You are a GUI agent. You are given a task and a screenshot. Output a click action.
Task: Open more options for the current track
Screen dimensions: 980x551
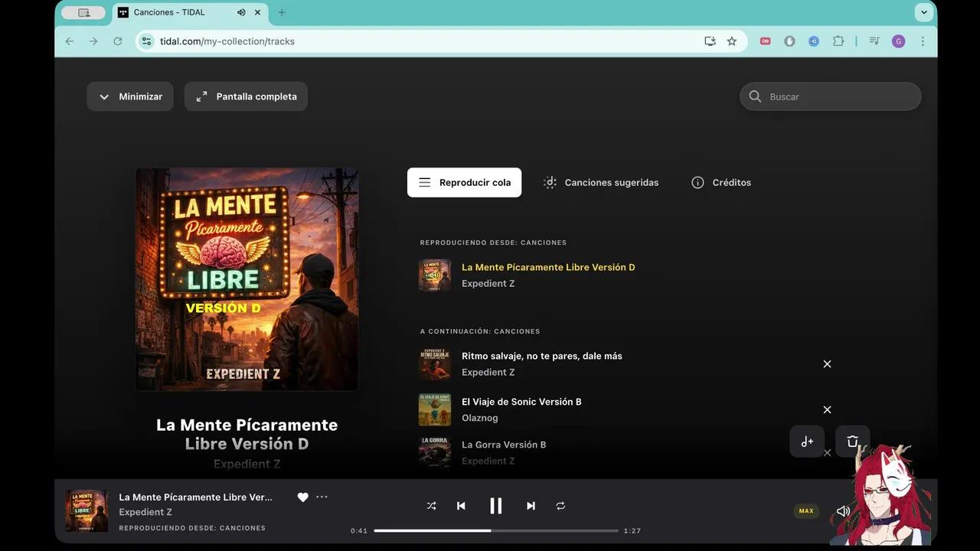(322, 497)
